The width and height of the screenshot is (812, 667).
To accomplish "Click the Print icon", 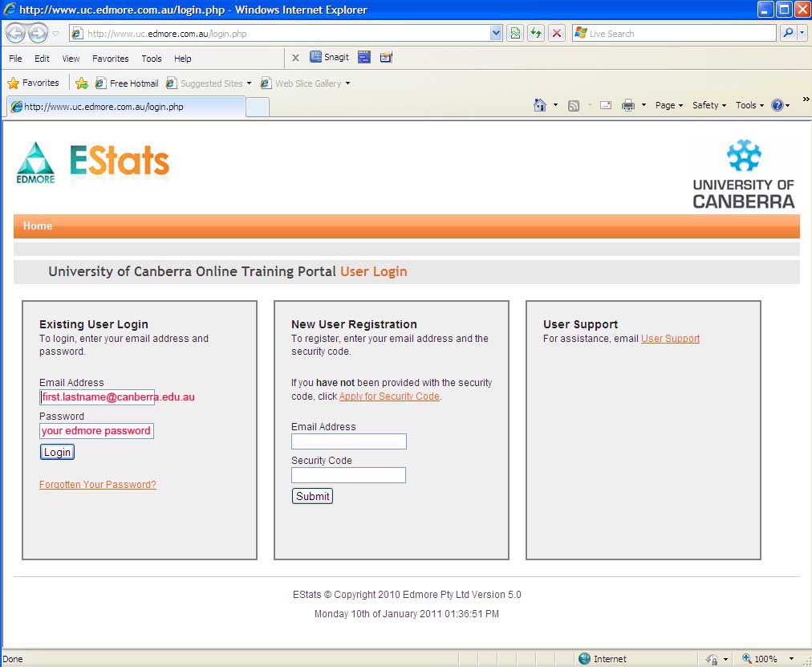I will [x=628, y=105].
